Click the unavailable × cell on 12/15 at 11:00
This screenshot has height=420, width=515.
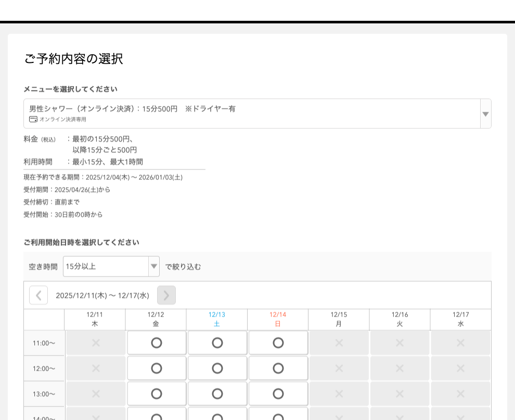point(339,343)
